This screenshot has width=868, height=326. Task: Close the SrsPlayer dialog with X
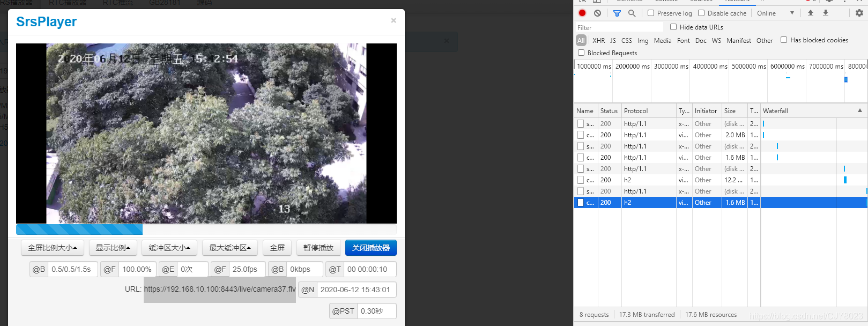click(394, 20)
